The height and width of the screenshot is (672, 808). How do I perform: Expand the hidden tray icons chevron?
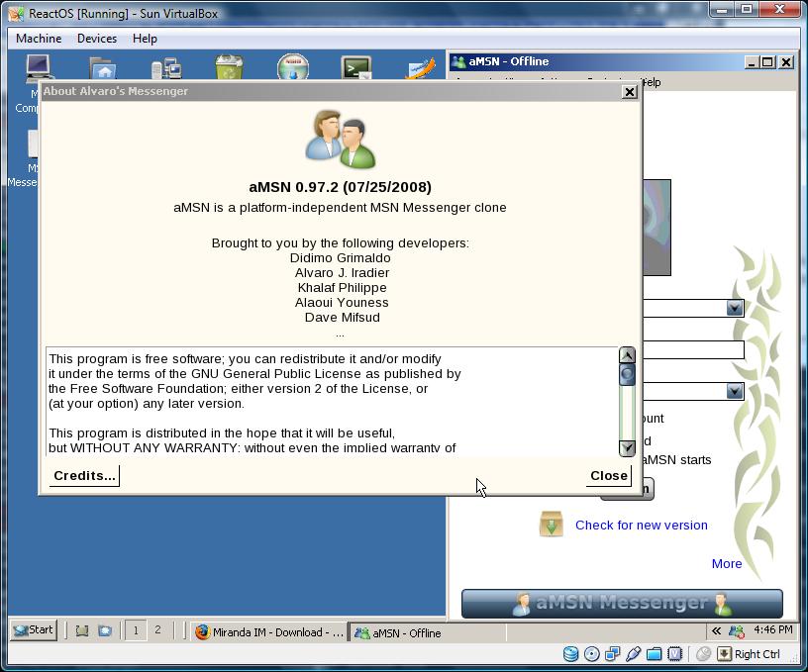715,630
